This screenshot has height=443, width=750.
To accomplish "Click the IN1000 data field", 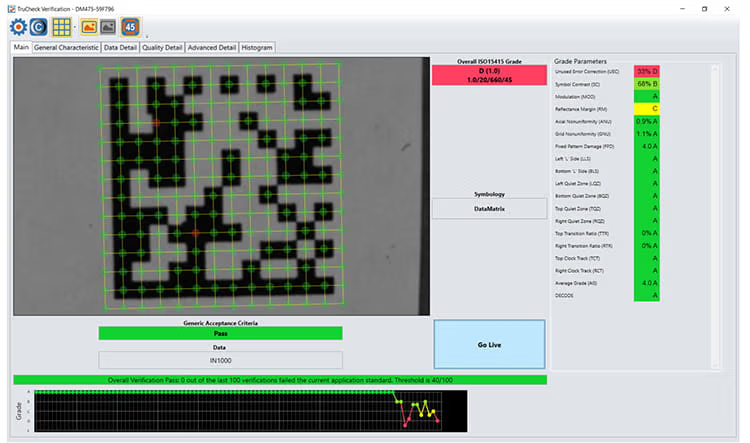I will [x=220, y=360].
